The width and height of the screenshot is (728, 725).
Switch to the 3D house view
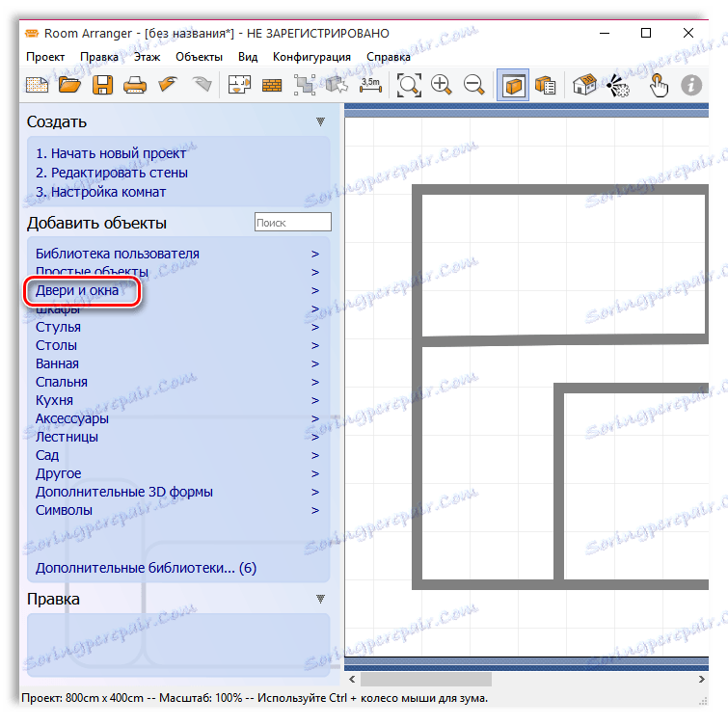point(584,86)
